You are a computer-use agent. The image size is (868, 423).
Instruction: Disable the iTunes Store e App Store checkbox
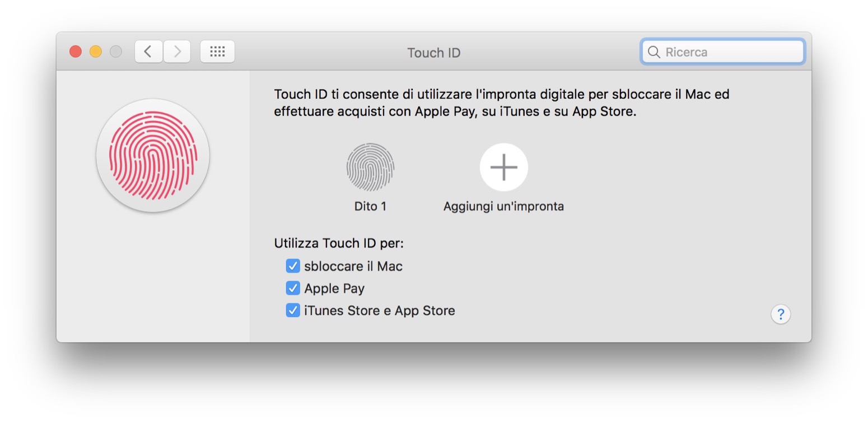point(293,310)
